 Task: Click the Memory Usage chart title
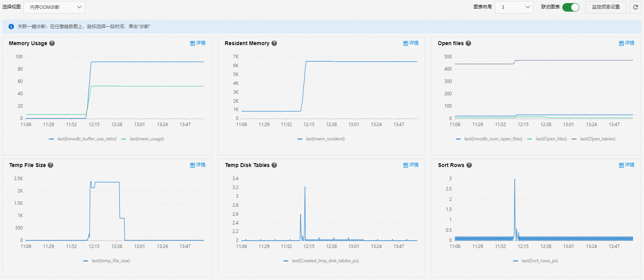tap(28, 43)
